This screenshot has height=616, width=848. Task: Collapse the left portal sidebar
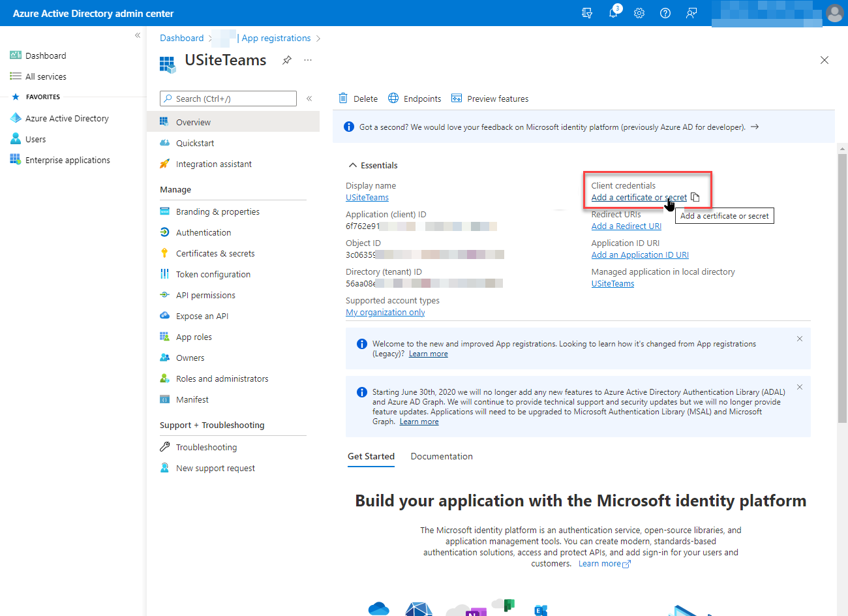[138, 35]
